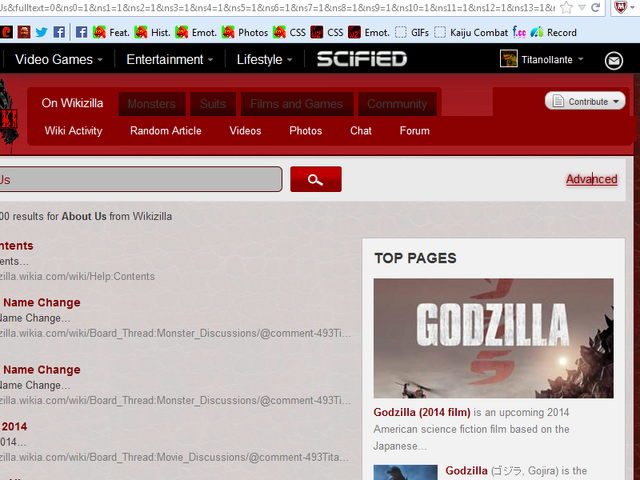This screenshot has width=640, height=480.
Task: Open the Facebook bookmark next to the Twitter icon
Action: point(59,32)
